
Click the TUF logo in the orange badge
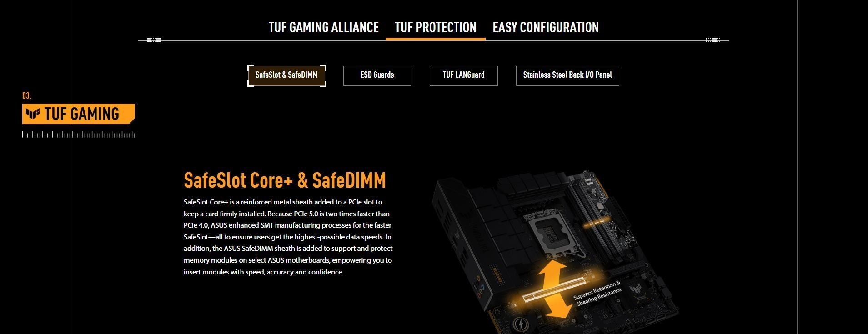33,114
